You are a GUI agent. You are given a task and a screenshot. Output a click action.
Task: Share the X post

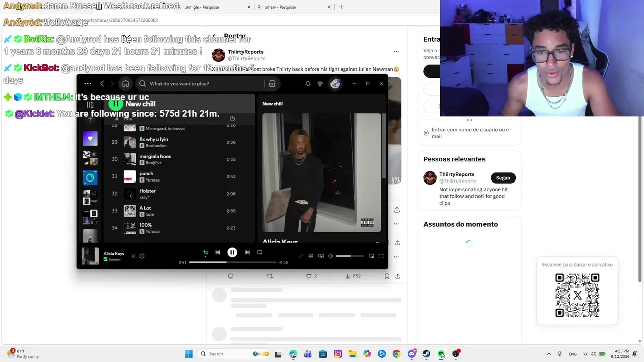[398, 276]
